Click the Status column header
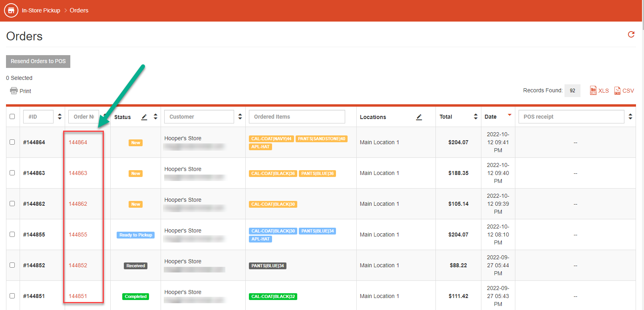This screenshot has height=310, width=644. pyautogui.click(x=123, y=117)
